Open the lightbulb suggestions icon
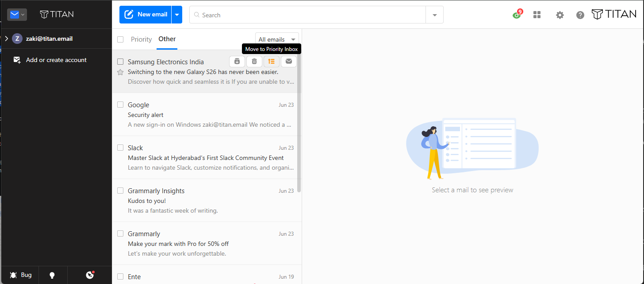This screenshot has height=284, width=644. tap(52, 275)
